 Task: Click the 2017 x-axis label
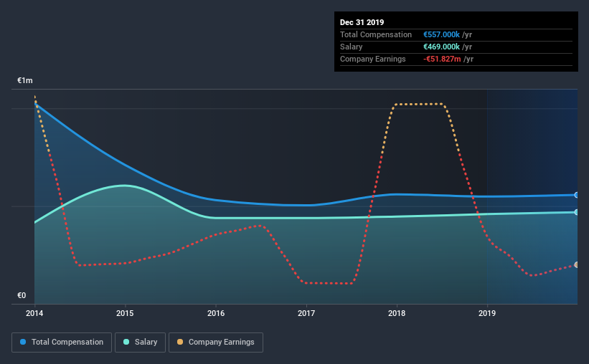(x=306, y=313)
